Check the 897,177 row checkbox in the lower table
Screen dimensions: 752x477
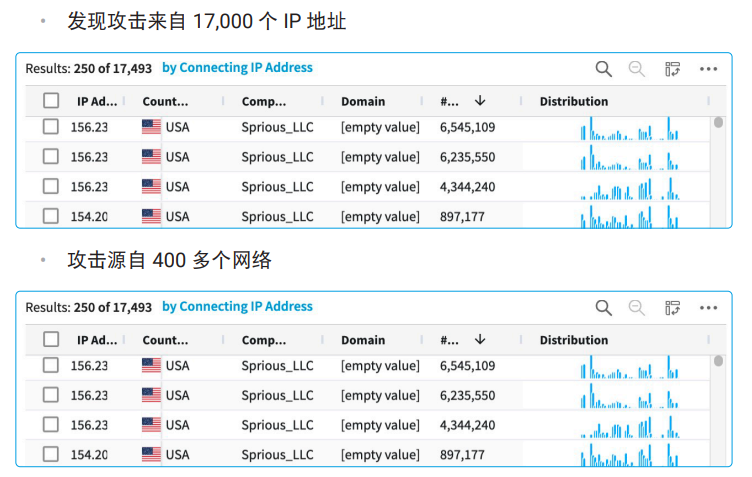point(51,454)
